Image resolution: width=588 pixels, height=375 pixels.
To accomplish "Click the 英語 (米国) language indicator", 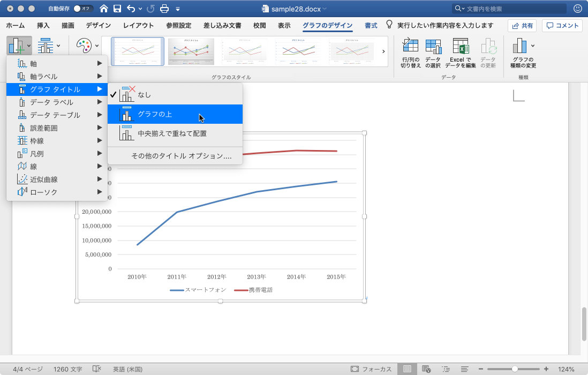I will click(128, 369).
